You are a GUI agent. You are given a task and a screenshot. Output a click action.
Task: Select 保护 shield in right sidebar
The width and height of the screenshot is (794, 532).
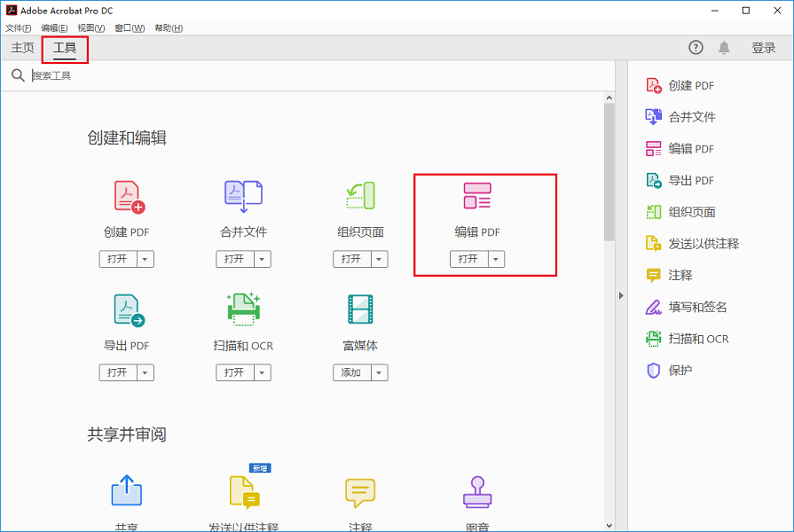pyautogui.click(x=669, y=371)
